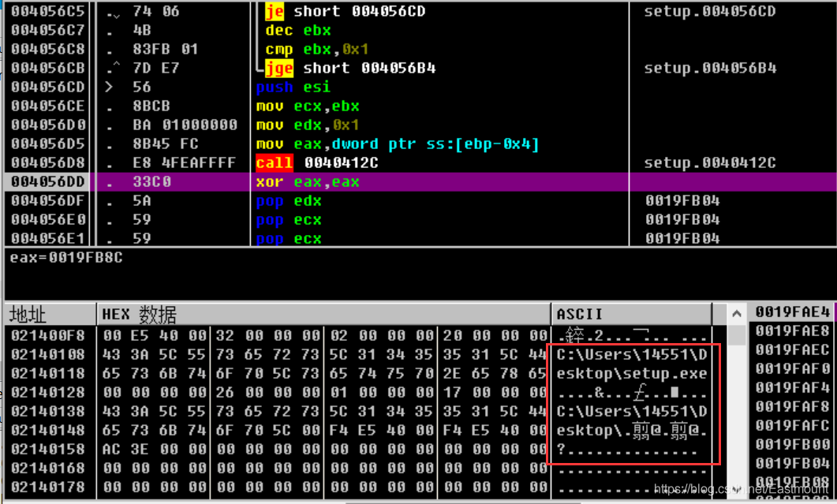
Task: Select the highlighted xor eax,eax instruction row
Action: click(x=420, y=182)
